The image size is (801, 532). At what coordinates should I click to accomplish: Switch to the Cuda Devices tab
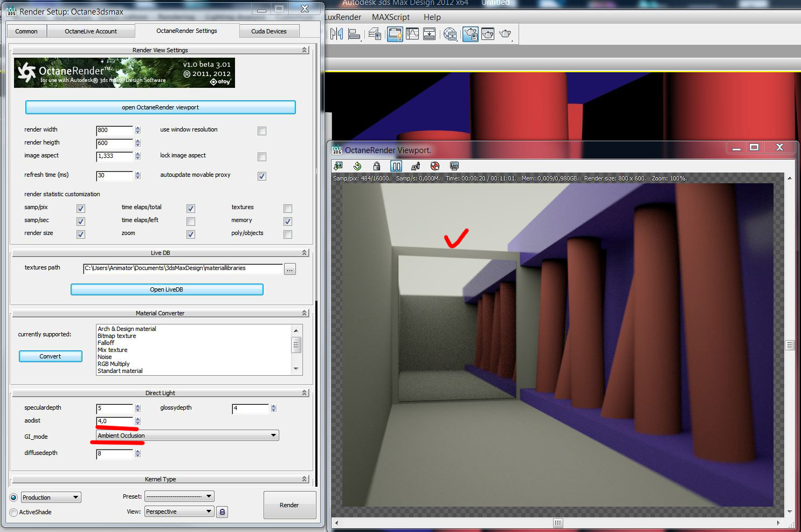(x=269, y=31)
